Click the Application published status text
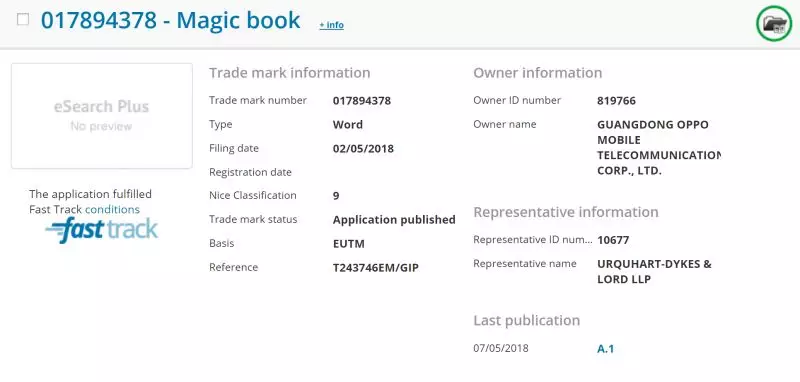Image resolution: width=800 pixels, height=382 pixels. [394, 220]
